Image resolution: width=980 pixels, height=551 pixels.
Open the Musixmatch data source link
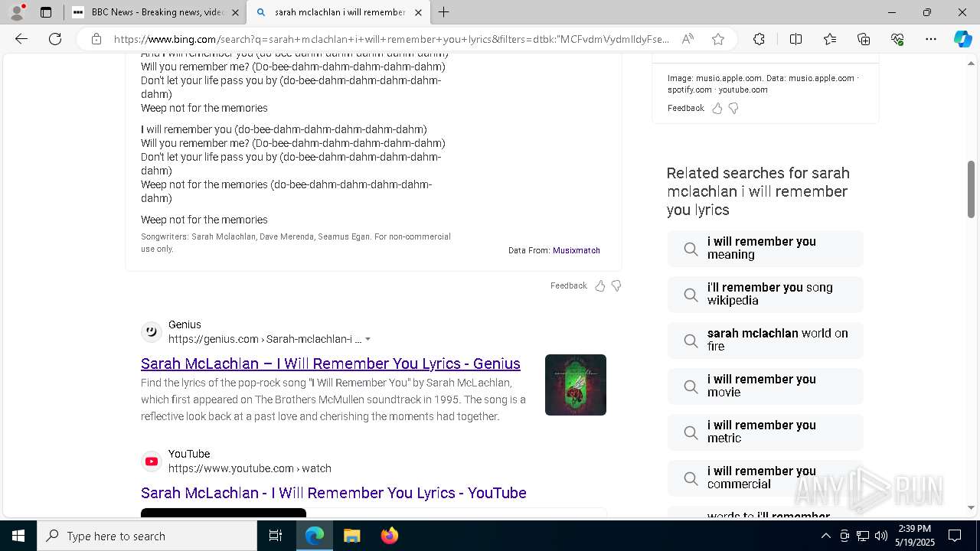tap(577, 250)
